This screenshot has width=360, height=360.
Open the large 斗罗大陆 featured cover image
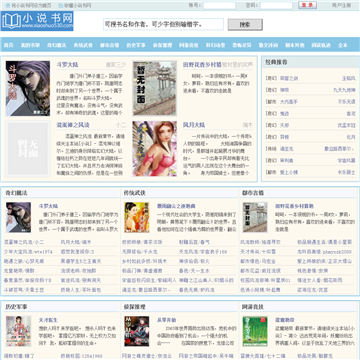pos(28,88)
